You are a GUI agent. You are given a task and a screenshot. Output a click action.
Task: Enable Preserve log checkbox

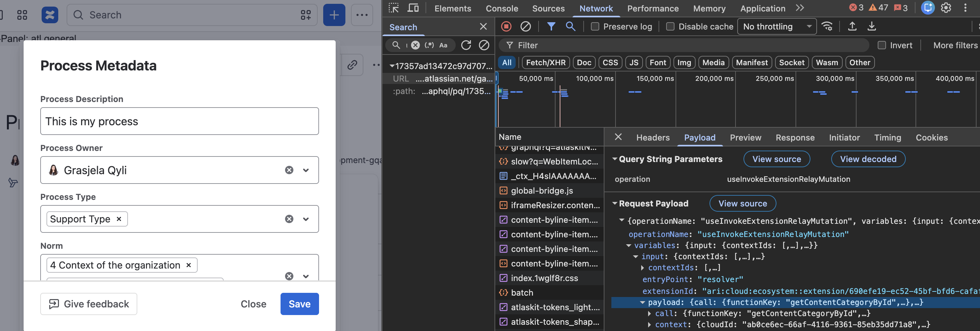(595, 26)
